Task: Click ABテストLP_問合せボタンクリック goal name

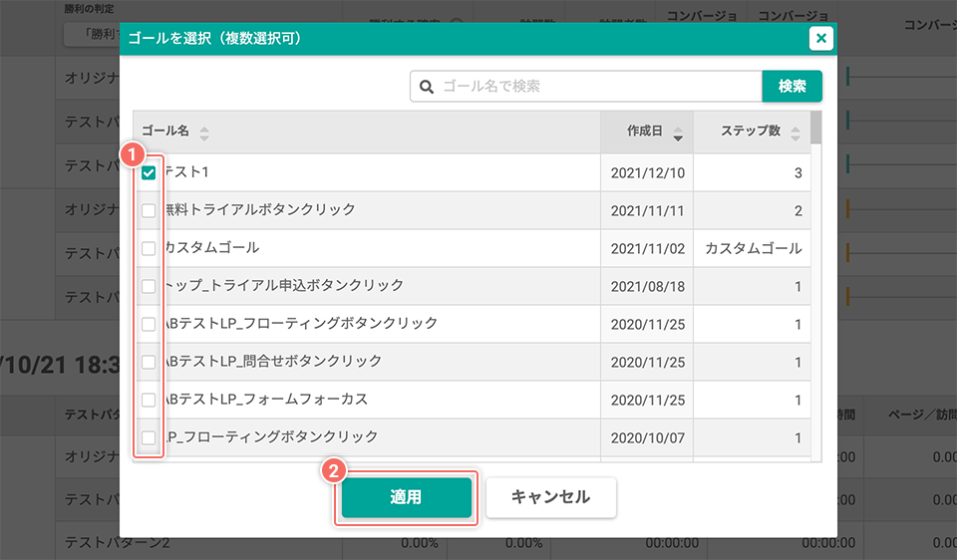Action: [x=273, y=361]
